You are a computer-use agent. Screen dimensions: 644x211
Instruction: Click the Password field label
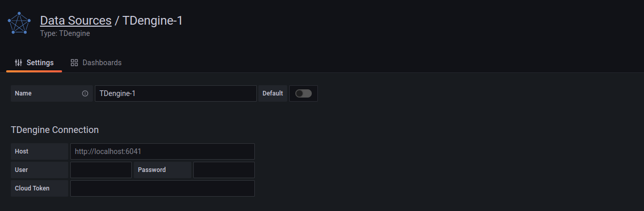[152, 170]
